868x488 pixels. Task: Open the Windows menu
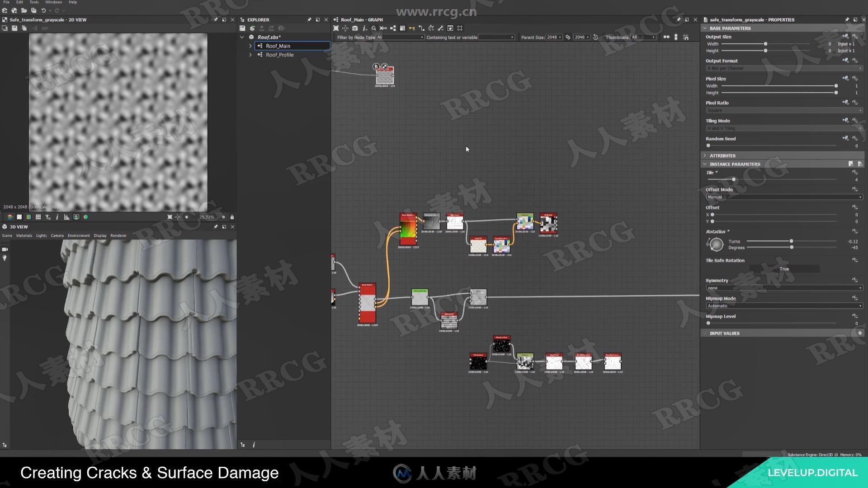(53, 2)
